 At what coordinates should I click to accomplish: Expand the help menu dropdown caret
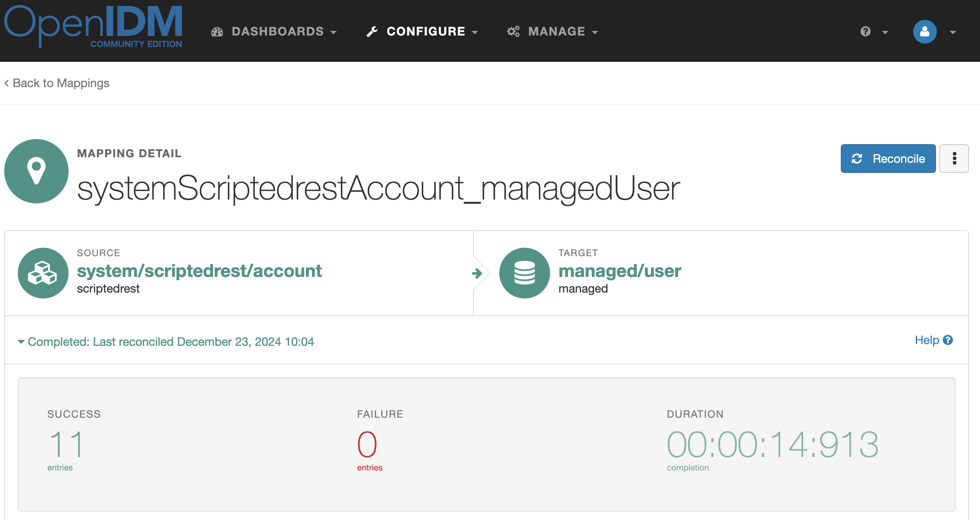click(x=885, y=32)
